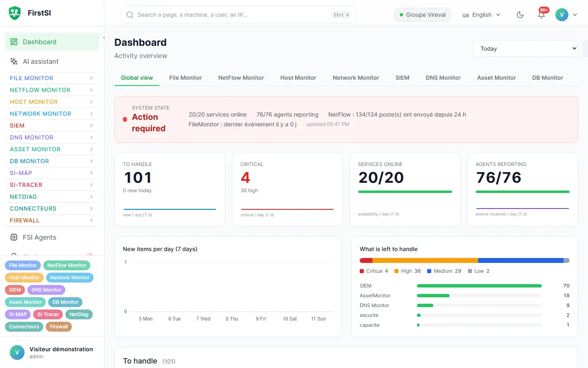Expand FILE MONITOR in sidebar

click(52, 78)
